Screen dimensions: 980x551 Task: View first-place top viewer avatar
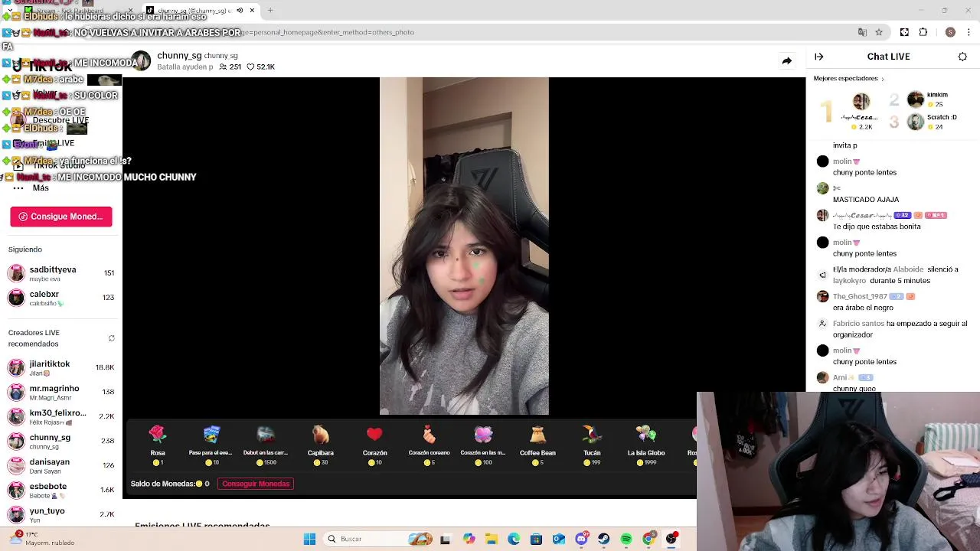[861, 102]
